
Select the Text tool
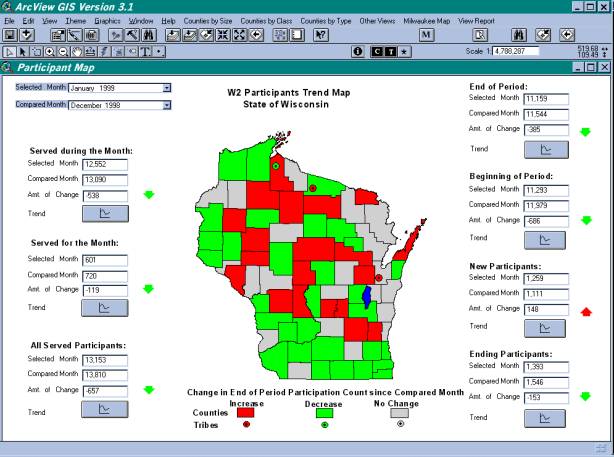click(x=146, y=50)
